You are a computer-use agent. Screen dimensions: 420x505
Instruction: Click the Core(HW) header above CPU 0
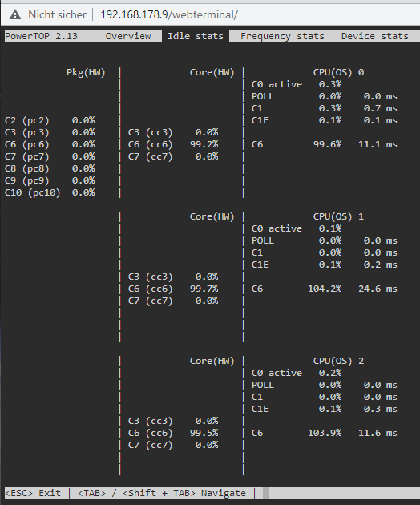(212, 72)
